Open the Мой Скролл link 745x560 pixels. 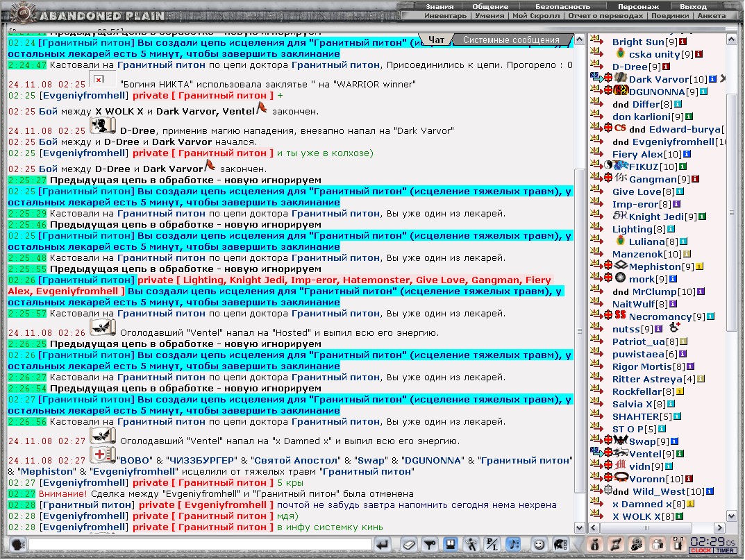point(536,16)
